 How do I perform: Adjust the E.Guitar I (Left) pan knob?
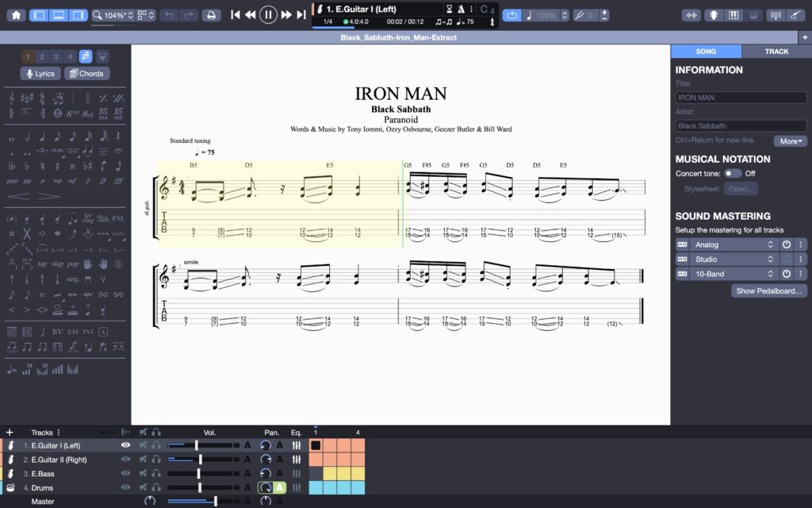266,445
